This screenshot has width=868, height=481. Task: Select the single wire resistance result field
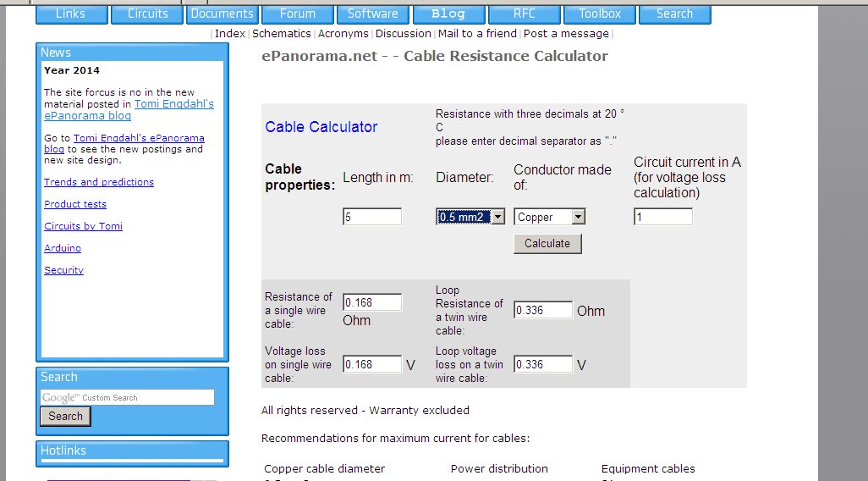point(372,303)
